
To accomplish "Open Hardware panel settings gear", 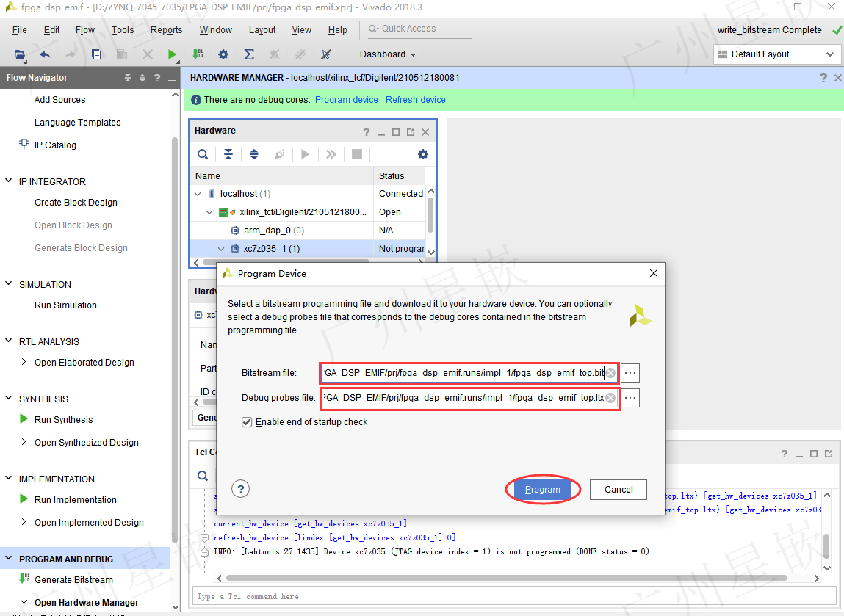I will point(423,154).
